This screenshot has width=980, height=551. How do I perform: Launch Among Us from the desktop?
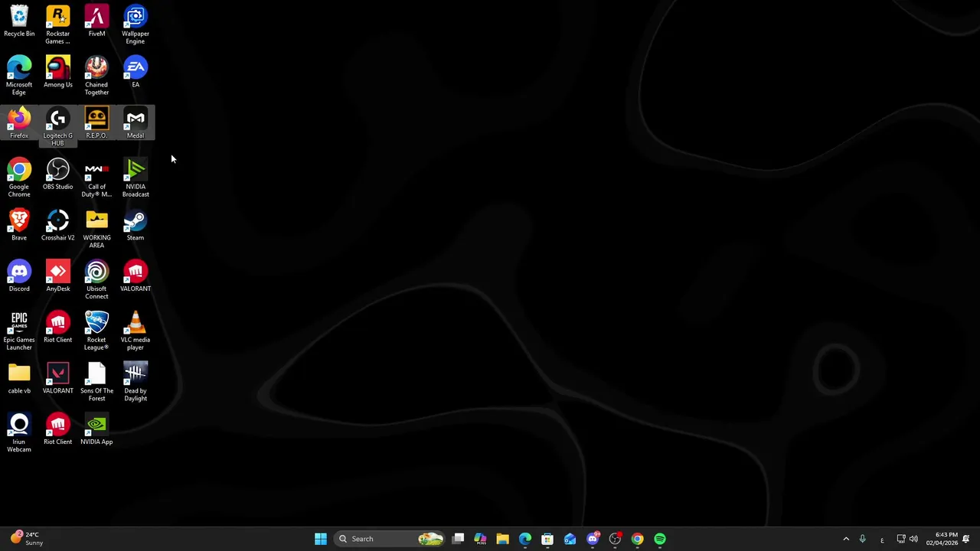[x=57, y=72]
